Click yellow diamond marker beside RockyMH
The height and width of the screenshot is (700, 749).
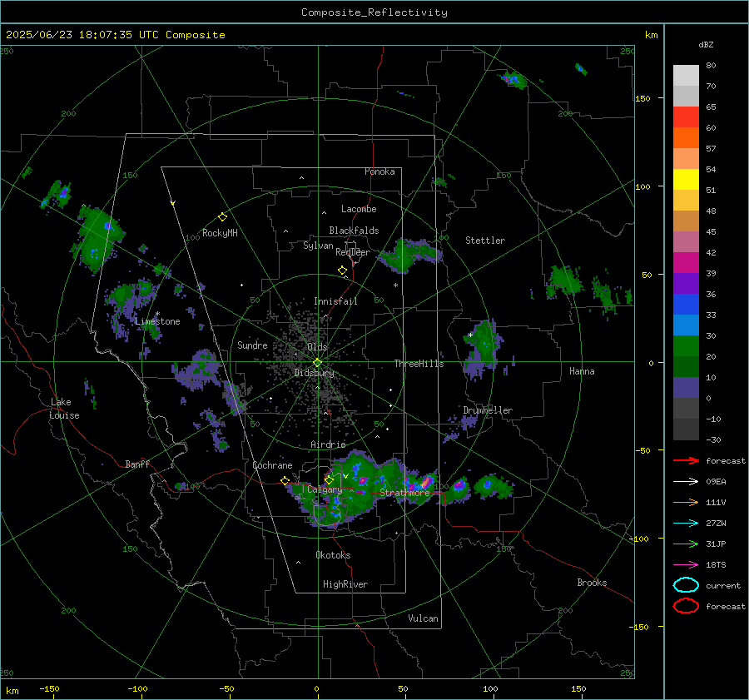tap(222, 217)
